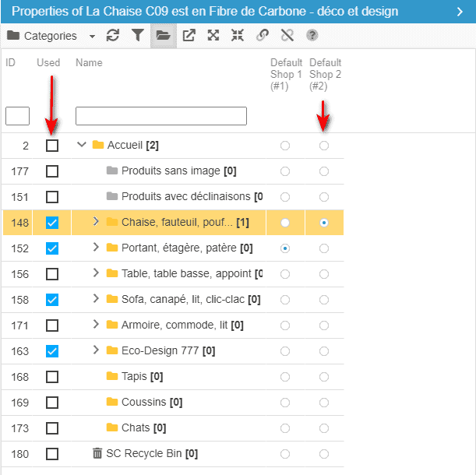Viewport: 476px width, 475px height.
Task: Open the help question mark icon
Action: click(x=312, y=36)
